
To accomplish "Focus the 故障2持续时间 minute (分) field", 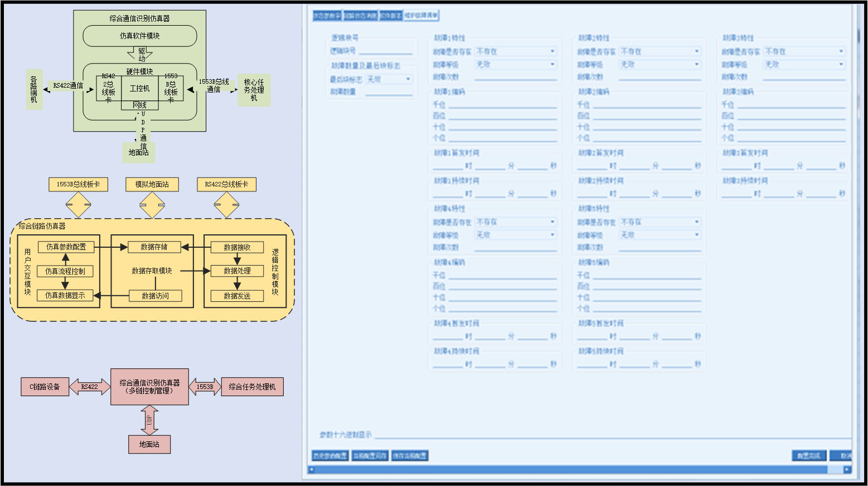I will click(634, 194).
